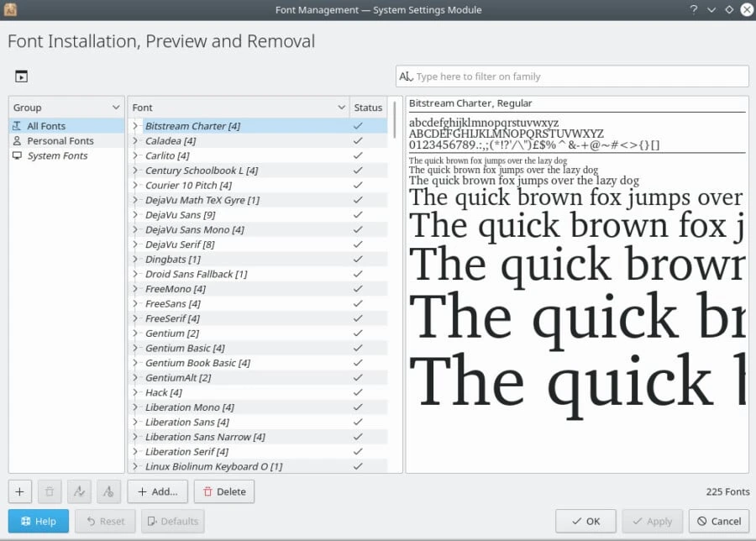Toggle the status checkmark for DejaVu Sans Mono

[358, 229]
